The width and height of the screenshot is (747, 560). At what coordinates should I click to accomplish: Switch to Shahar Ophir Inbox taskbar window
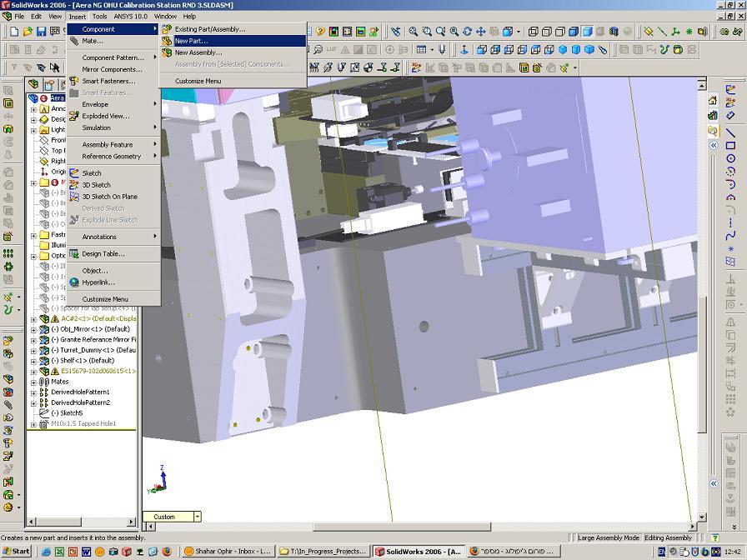(x=227, y=552)
